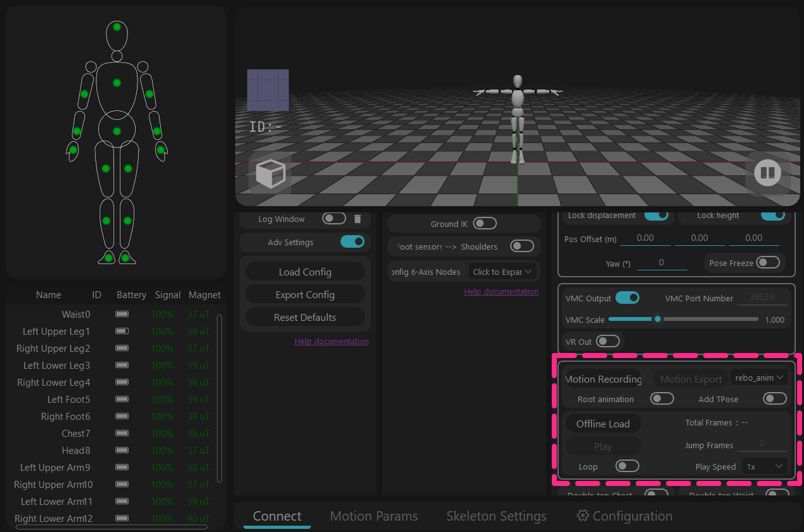Select the chest sensor dot on body diagram

[x=117, y=83]
